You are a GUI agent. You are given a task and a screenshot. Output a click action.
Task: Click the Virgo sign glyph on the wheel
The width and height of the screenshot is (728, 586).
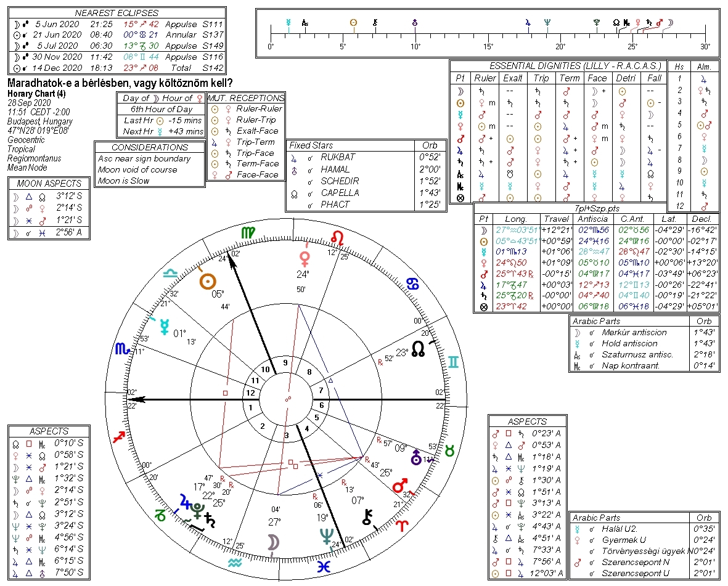(x=248, y=232)
